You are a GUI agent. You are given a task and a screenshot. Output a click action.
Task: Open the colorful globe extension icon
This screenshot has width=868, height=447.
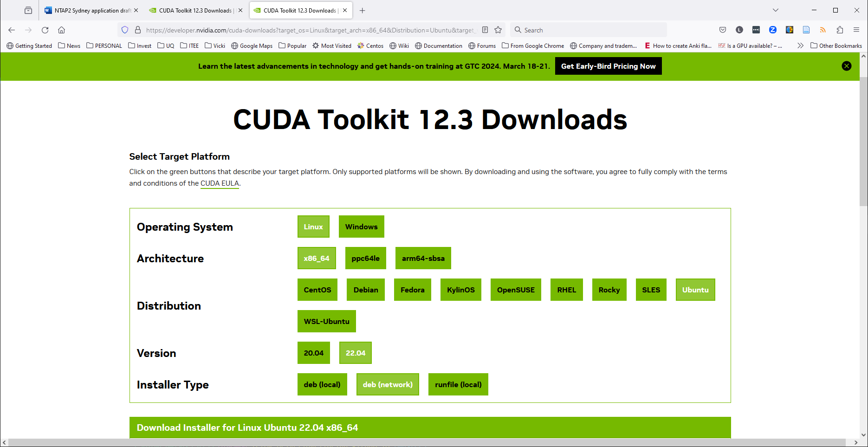pos(790,30)
